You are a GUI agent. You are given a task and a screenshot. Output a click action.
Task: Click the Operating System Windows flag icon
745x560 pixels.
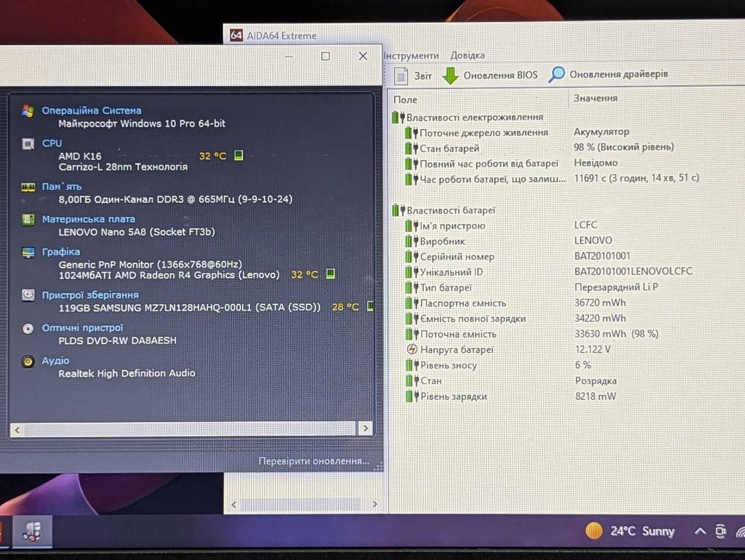coord(28,110)
